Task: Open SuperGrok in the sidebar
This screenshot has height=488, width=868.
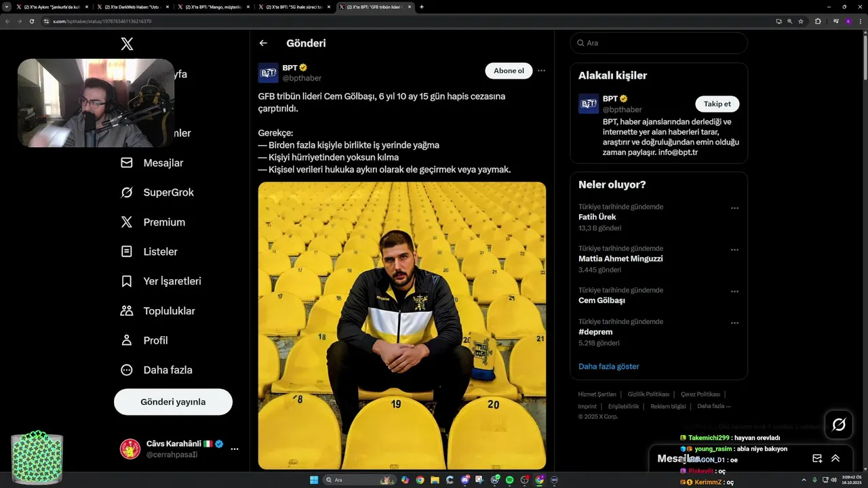Action: 157,192
